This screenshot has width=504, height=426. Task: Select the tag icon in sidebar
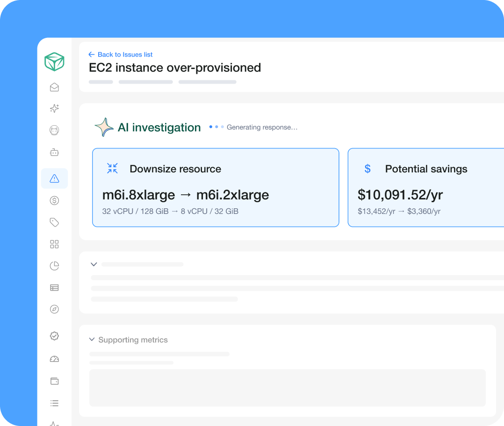click(54, 222)
